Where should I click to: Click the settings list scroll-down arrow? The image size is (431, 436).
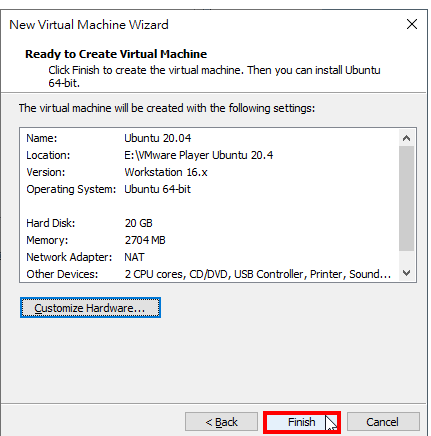click(x=406, y=273)
